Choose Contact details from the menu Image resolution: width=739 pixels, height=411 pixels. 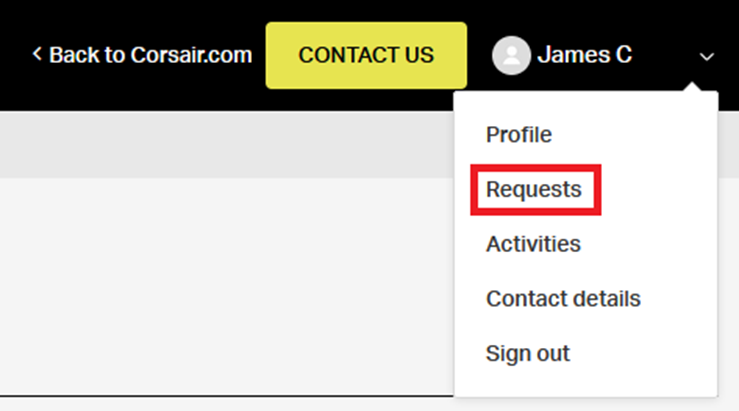(563, 299)
